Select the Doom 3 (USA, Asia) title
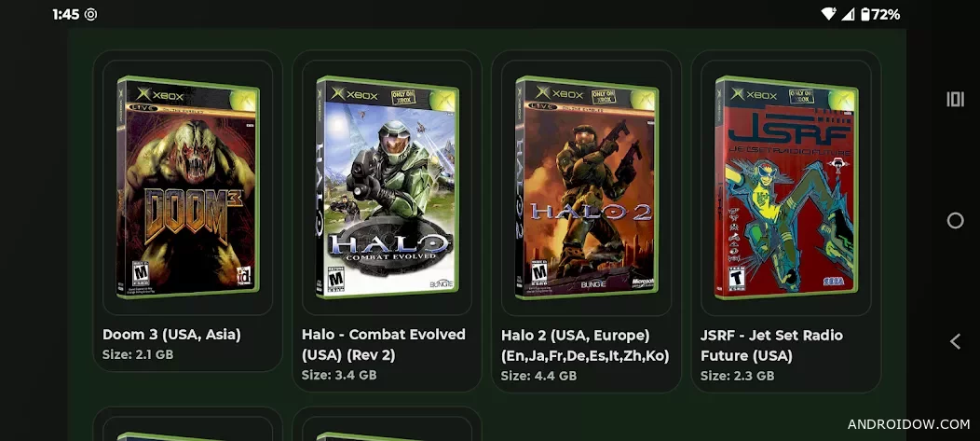 [172, 335]
